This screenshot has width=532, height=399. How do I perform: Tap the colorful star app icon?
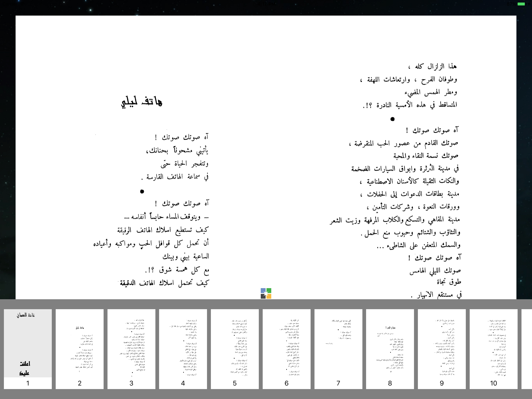(x=266, y=293)
